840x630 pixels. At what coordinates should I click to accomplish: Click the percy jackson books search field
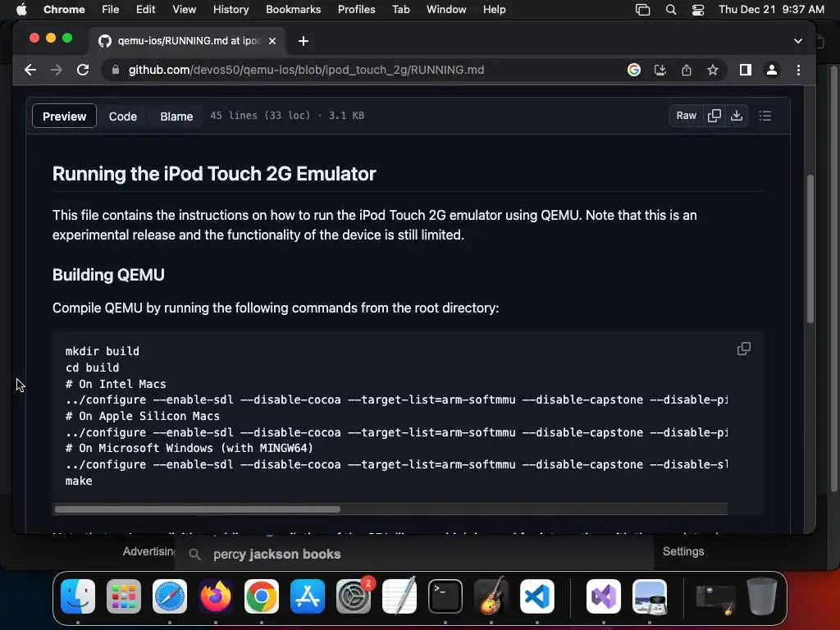point(413,554)
